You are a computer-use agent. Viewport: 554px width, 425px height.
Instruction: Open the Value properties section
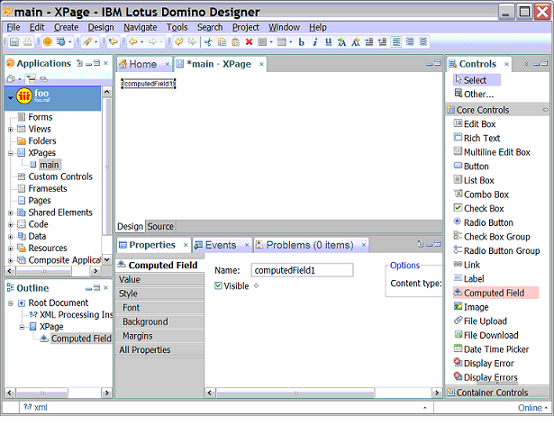(x=160, y=279)
